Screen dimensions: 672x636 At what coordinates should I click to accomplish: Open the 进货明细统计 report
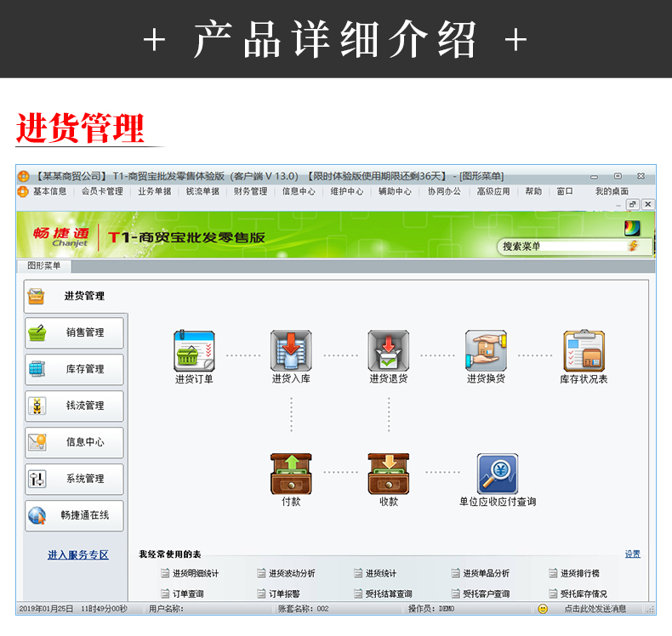click(195, 574)
